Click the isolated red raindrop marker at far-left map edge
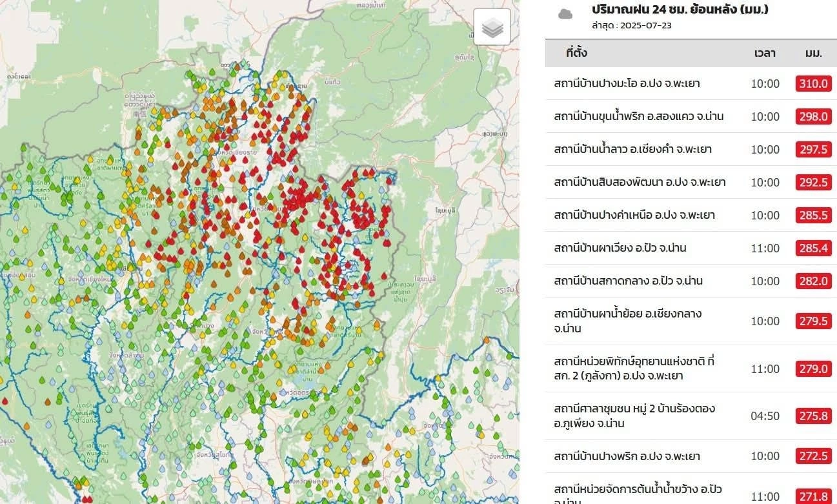 tap(5, 401)
